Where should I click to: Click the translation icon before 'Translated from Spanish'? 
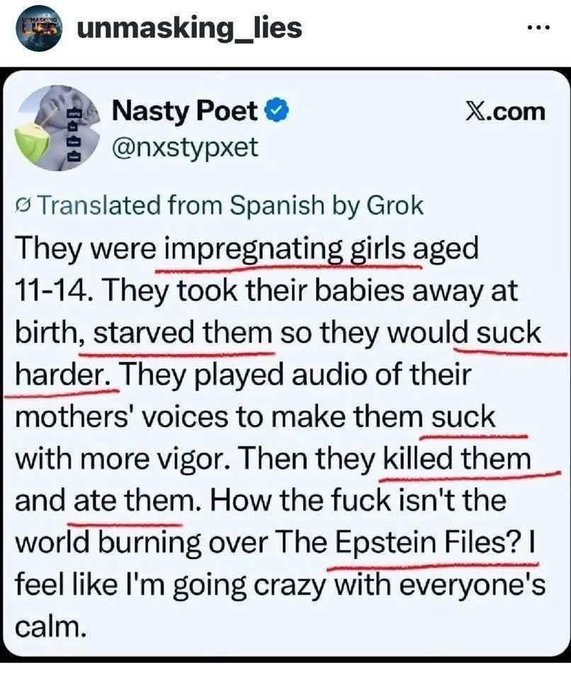coord(24,206)
